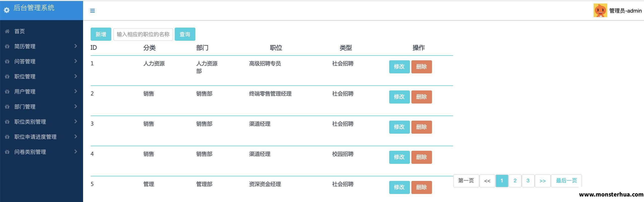644x202 pixels.
Task: Click the gift icon beside 部门管理
Action: pyautogui.click(x=7, y=107)
